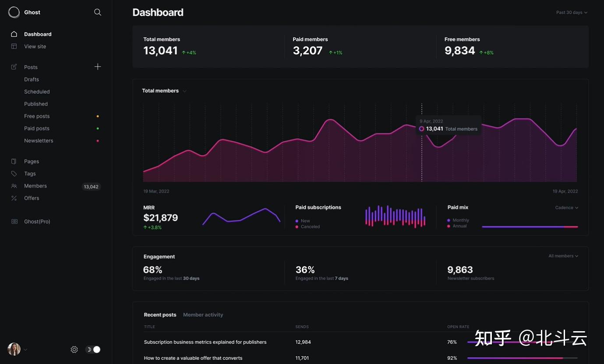Open Scheduled posts in the sidebar
Screen dimensions: 604x364
37,92
